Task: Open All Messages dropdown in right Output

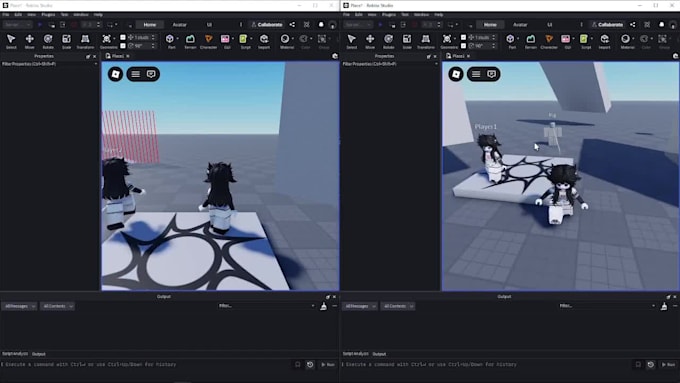Action: tap(360, 306)
